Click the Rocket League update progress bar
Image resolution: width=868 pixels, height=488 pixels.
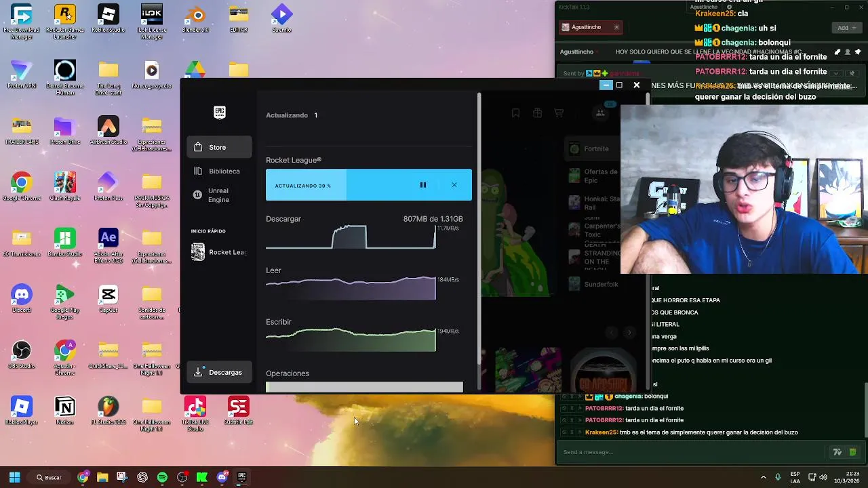coord(368,185)
